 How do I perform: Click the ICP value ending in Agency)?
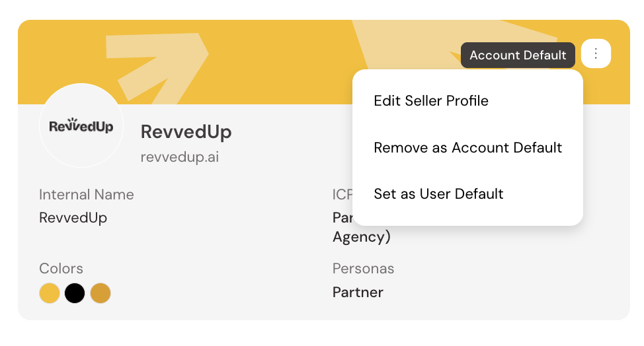(361, 236)
